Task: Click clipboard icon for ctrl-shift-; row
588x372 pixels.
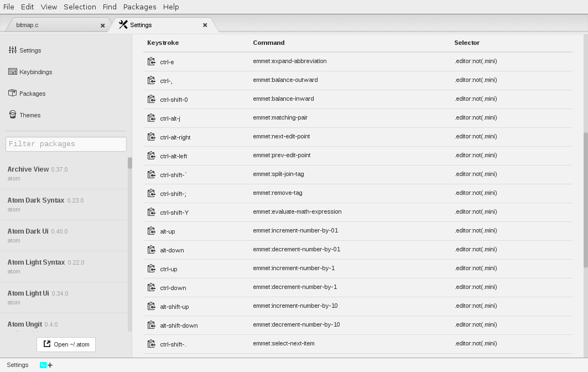Action: [151, 193]
